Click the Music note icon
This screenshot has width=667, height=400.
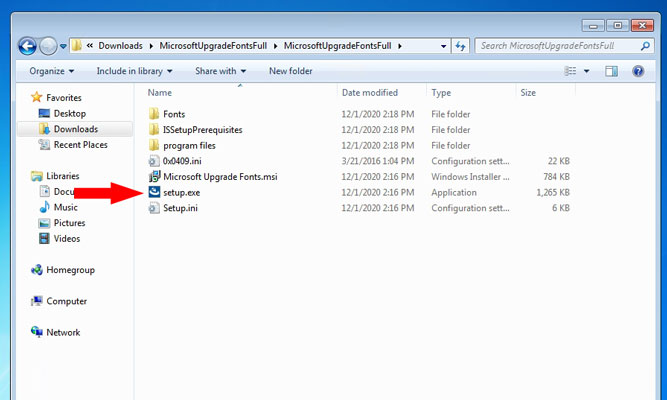(44, 207)
